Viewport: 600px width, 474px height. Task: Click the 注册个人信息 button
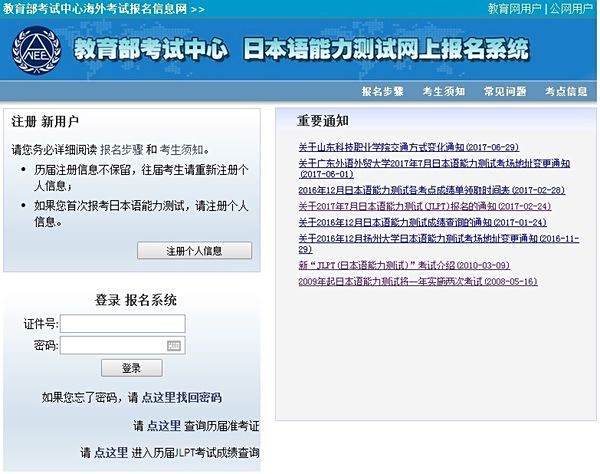[x=194, y=251]
